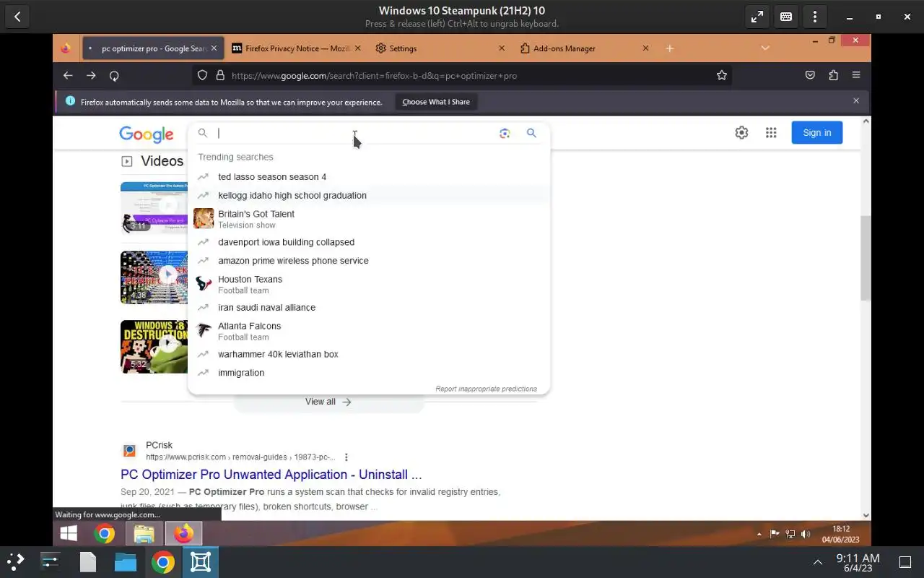Go back using the viewer's left chevron
Image resolution: width=924 pixels, height=578 pixels.
pyautogui.click(x=17, y=17)
